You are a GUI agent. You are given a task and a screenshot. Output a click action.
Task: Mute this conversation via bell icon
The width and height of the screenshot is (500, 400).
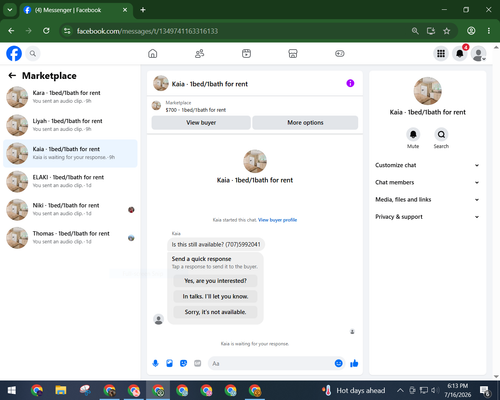click(413, 135)
